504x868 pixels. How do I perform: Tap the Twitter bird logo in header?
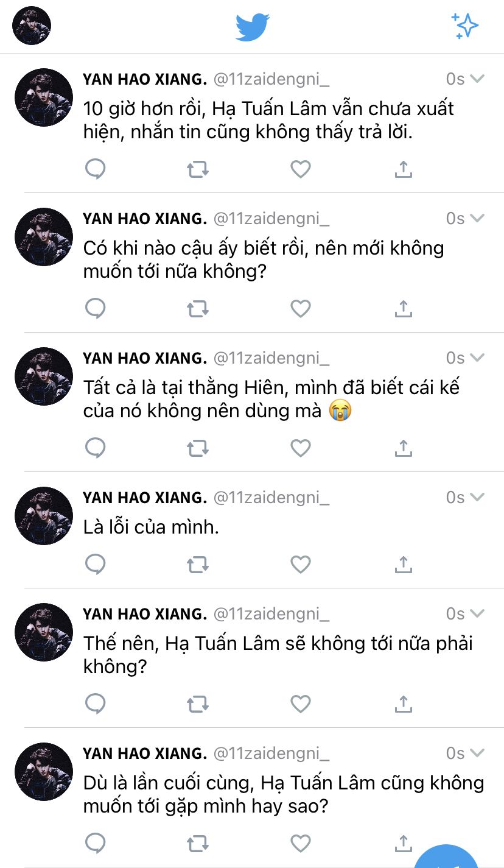(x=253, y=27)
